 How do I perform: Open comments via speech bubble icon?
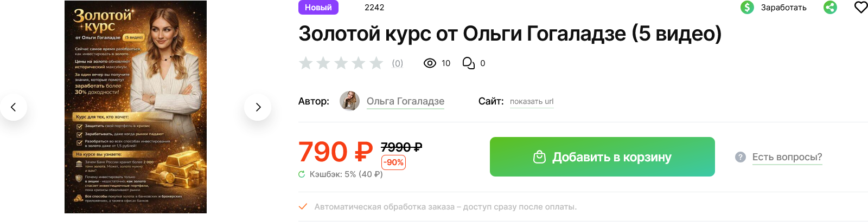468,63
